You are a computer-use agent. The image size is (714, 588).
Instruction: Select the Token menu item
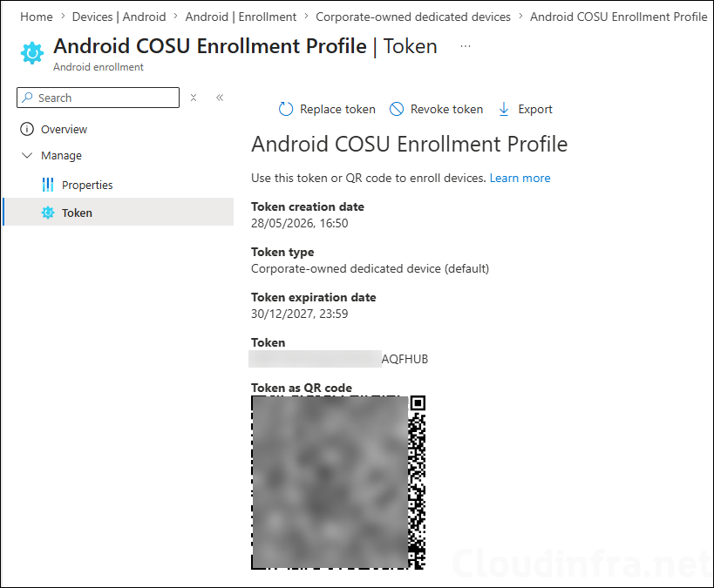pyautogui.click(x=119, y=212)
